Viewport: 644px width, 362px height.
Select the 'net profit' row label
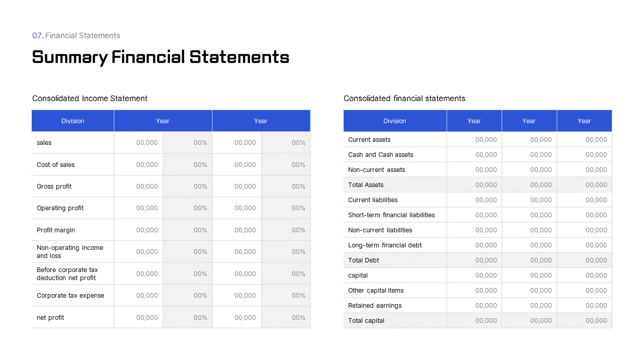point(50,318)
